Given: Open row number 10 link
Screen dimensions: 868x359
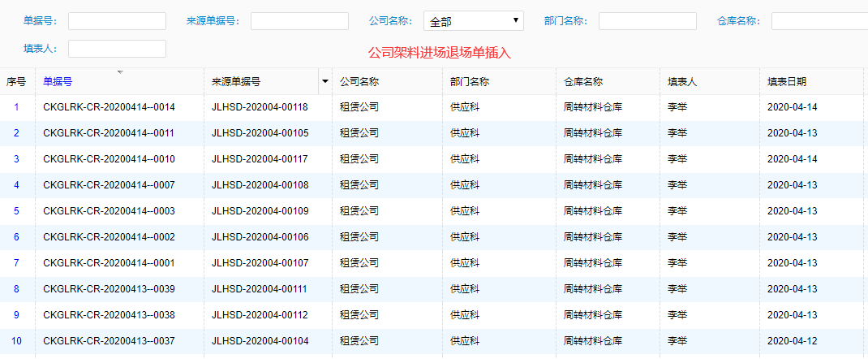Looking at the screenshot, I should 16,340.
